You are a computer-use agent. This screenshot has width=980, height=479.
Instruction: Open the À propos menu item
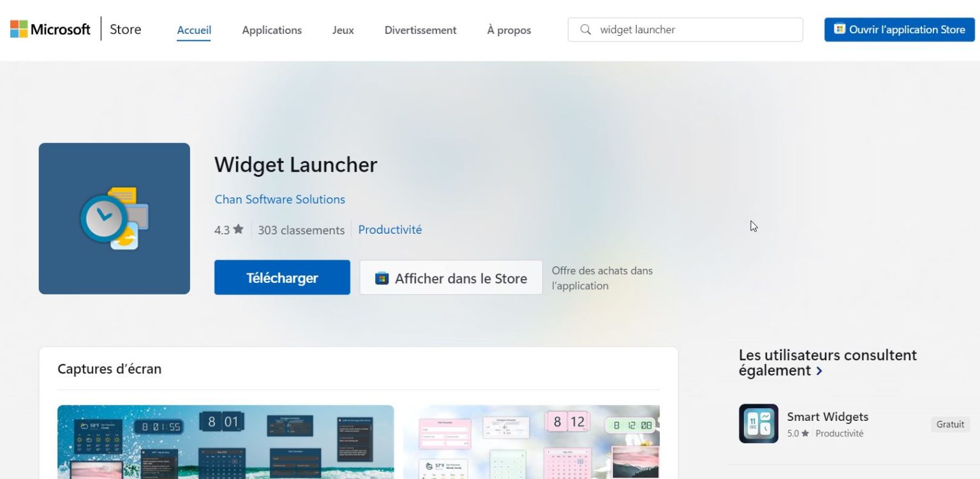coord(509,30)
